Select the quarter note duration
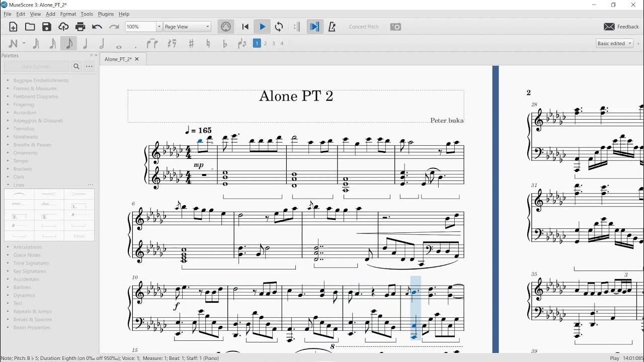This screenshot has height=362, width=644. (85, 44)
